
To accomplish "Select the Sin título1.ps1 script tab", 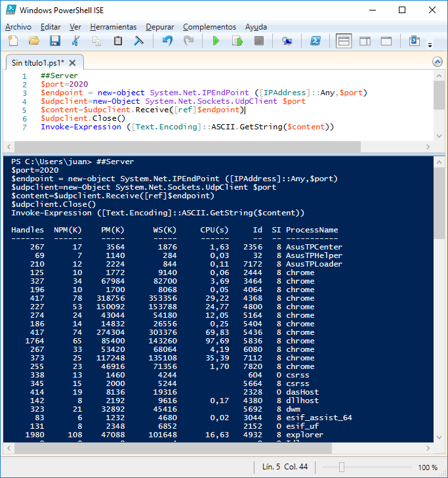I will [38, 63].
